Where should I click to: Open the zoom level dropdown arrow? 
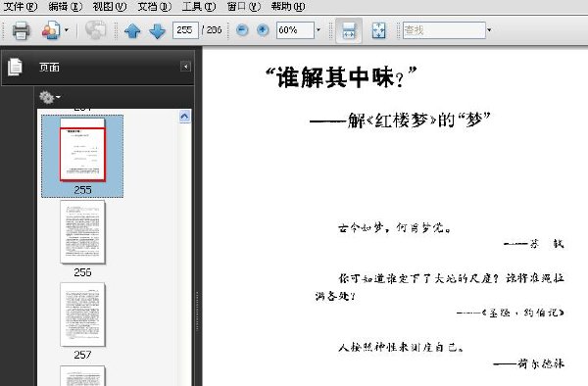318,30
